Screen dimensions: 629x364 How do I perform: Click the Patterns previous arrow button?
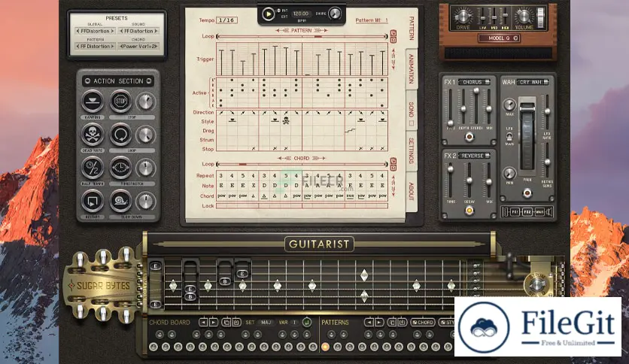pyautogui.click(x=369, y=322)
